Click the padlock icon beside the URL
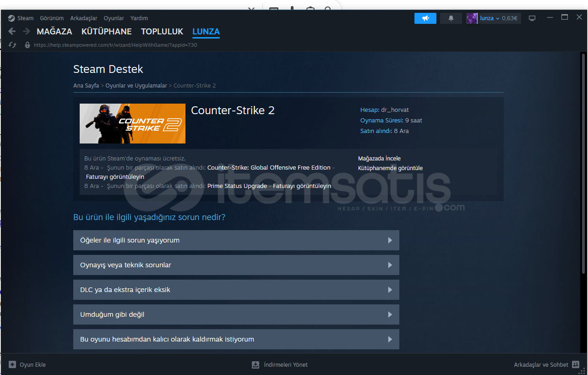This screenshot has height=375, width=588. (x=27, y=45)
